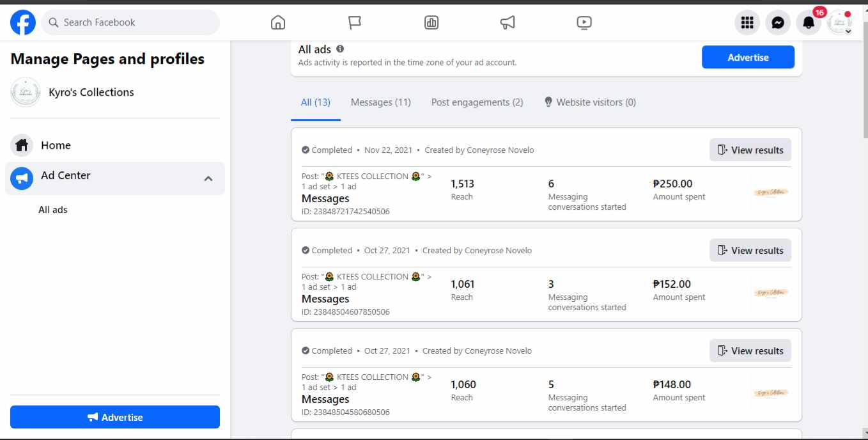868x440 pixels.
Task: Go to Home in left sidebar
Action: [x=115, y=145]
